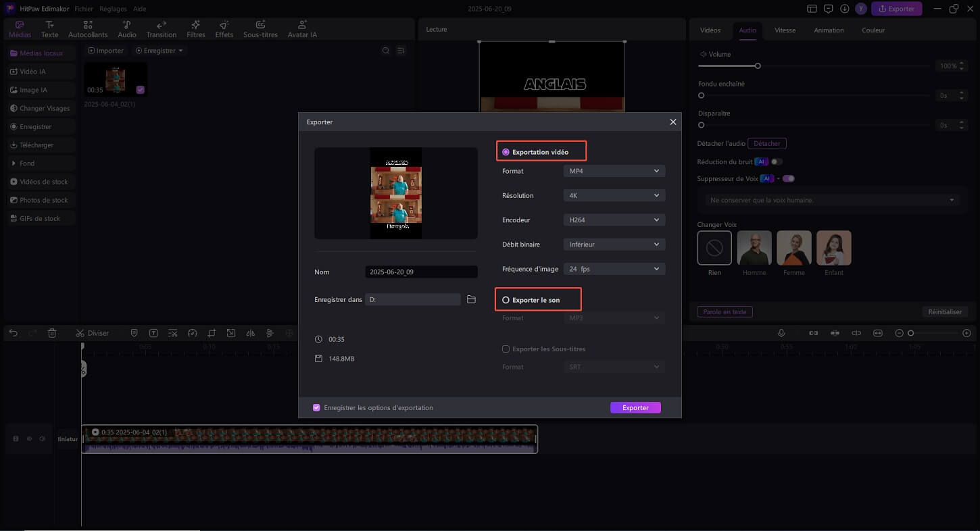Click the Réinitialiser button

click(x=945, y=312)
